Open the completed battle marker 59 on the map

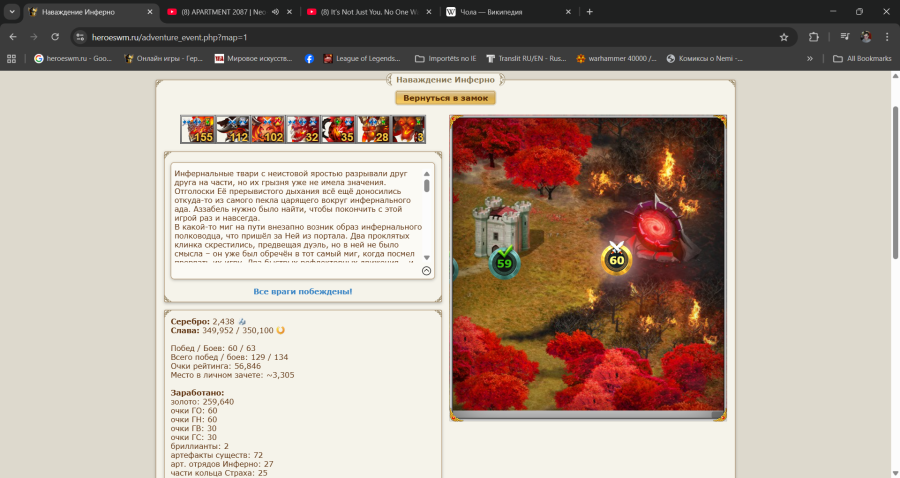pyautogui.click(x=504, y=262)
